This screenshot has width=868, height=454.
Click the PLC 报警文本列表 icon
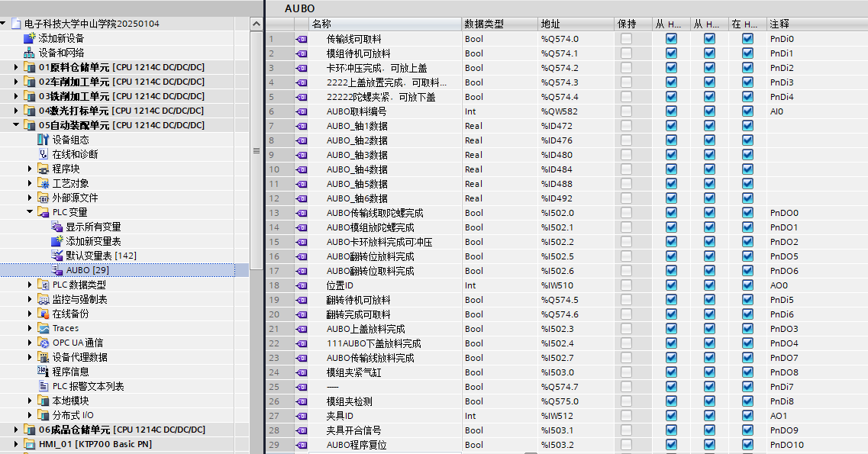(x=44, y=386)
